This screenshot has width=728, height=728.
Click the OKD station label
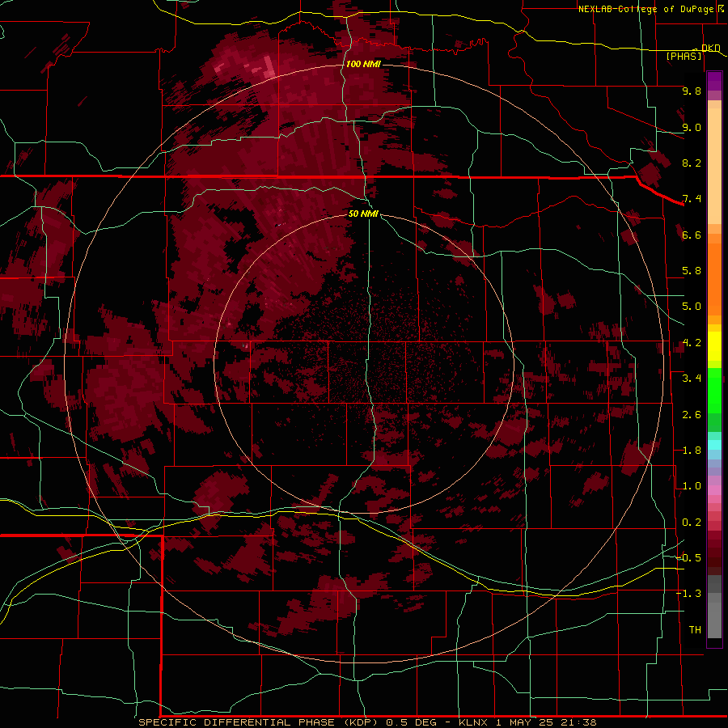coord(711,48)
